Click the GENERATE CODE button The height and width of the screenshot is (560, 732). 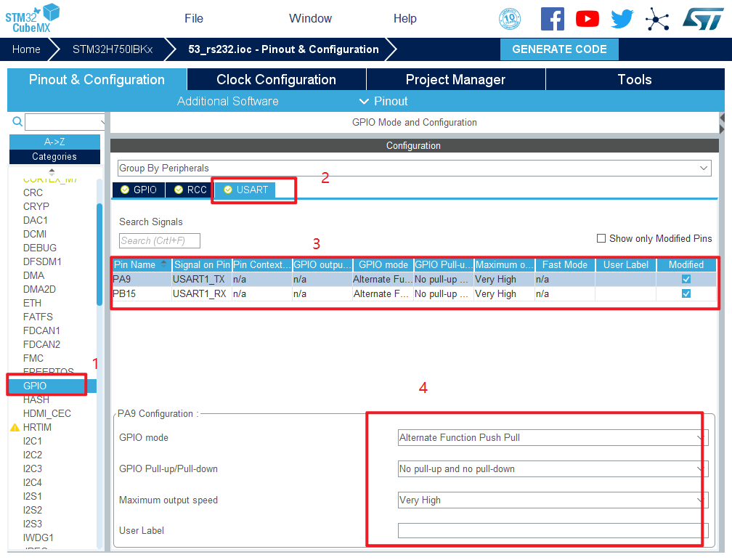tap(559, 49)
